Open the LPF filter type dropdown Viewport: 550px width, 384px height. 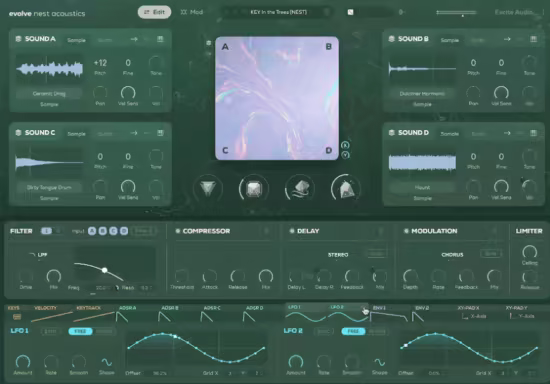click(38, 255)
